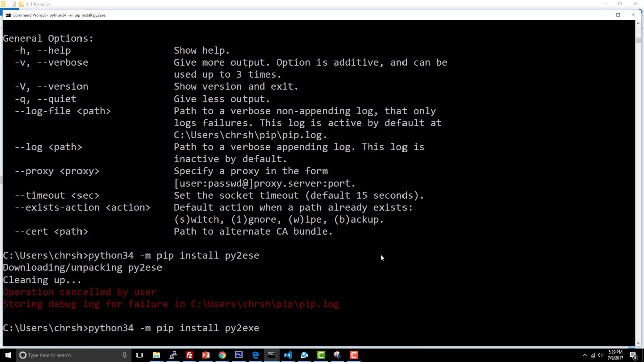Close the Command Prompt window
Image resolution: width=644 pixels, height=362 pixels.
point(633,15)
